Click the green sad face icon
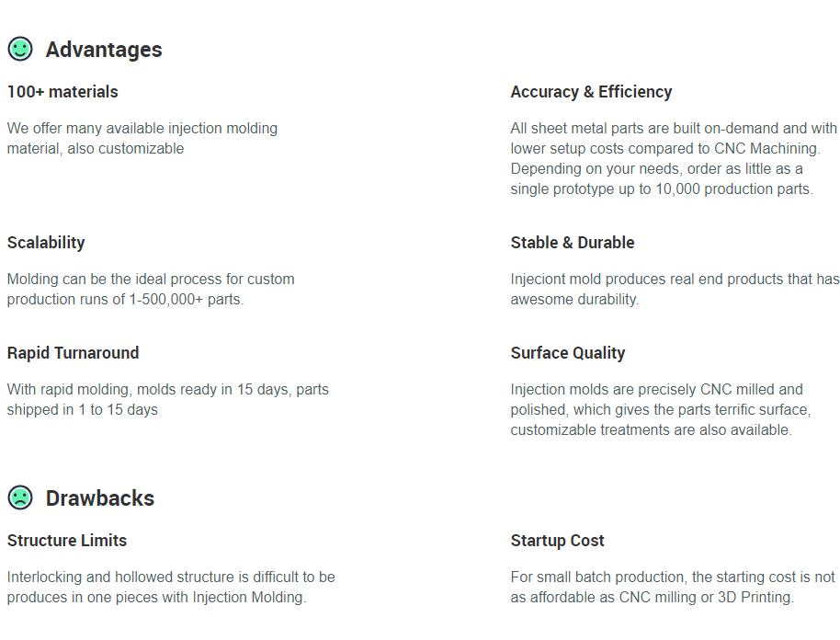Screen dimensions: 840x640 pos(20,497)
